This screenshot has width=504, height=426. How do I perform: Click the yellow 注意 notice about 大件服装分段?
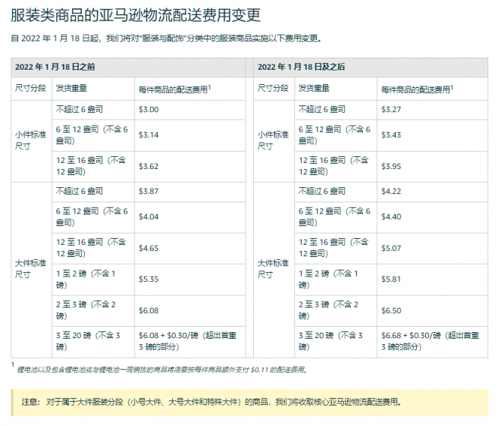249,403
